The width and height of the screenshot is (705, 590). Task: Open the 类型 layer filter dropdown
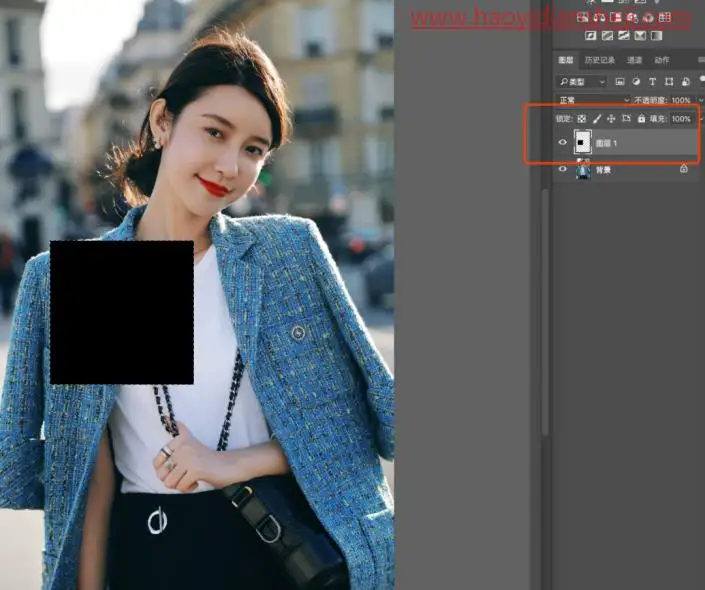click(x=582, y=81)
